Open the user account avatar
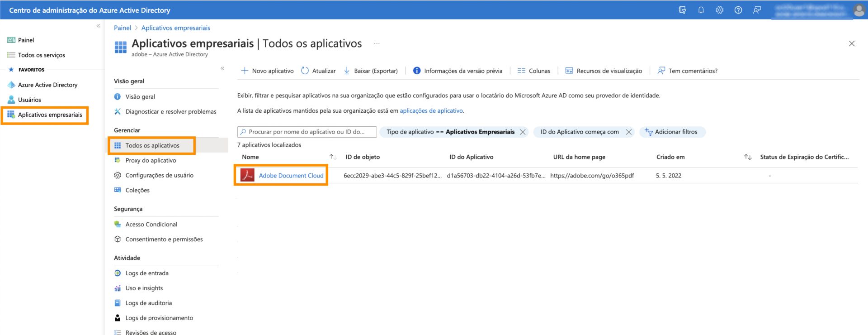The height and width of the screenshot is (335, 868). point(859,10)
